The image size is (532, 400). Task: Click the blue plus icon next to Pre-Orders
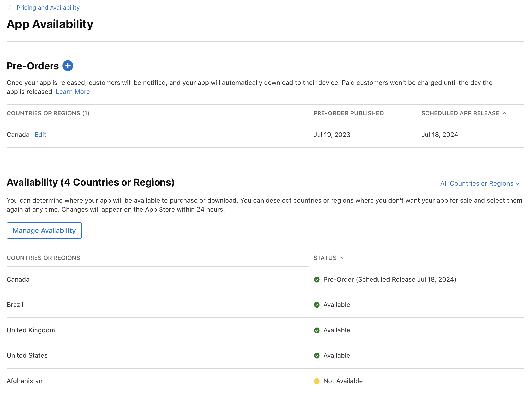tap(68, 66)
